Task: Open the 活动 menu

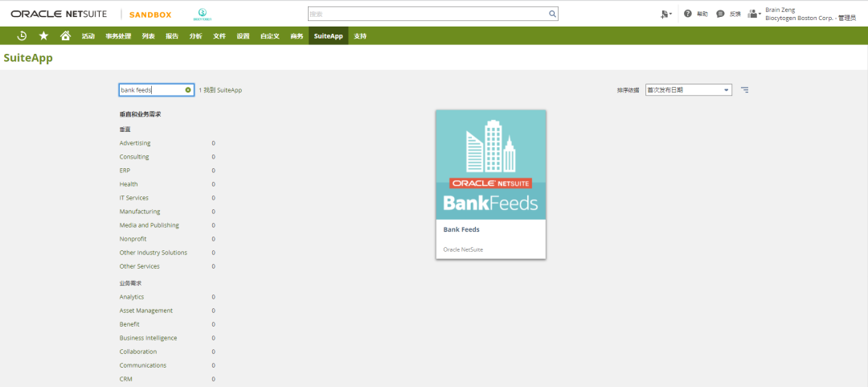Action: pos(88,36)
